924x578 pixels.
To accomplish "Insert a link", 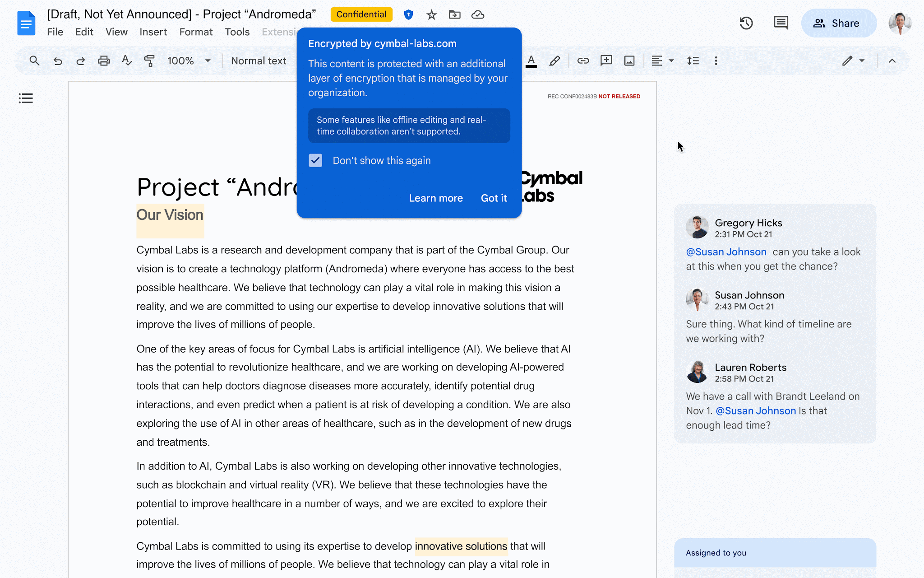I will click(x=582, y=61).
